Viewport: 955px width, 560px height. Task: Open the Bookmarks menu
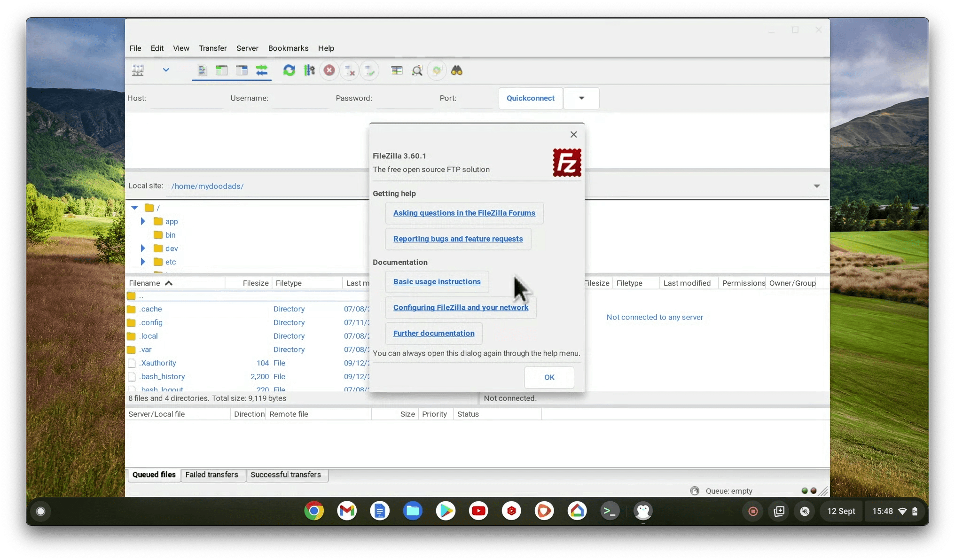point(288,48)
